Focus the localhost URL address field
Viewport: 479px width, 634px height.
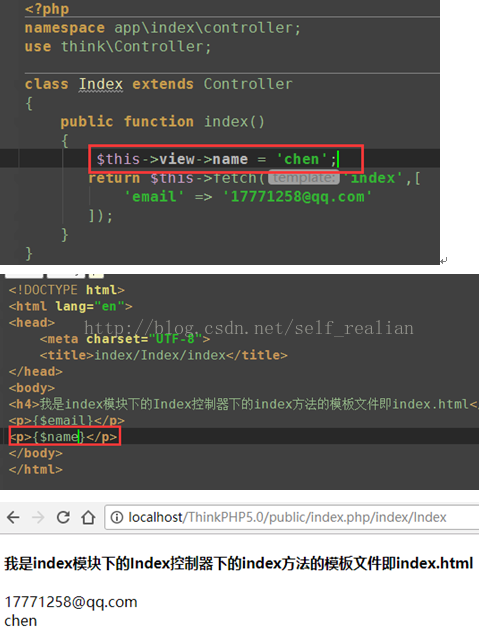coord(292,517)
